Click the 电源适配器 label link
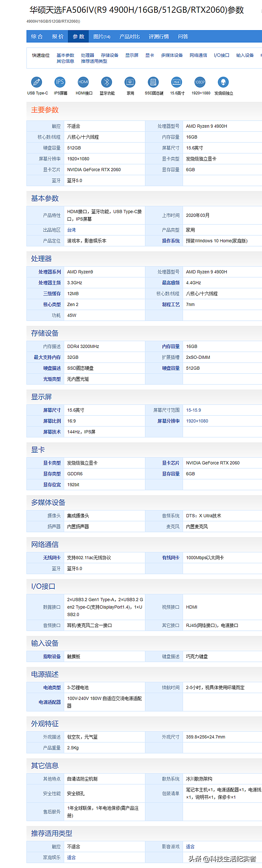Viewport: 262px width, 868px height. tap(49, 702)
